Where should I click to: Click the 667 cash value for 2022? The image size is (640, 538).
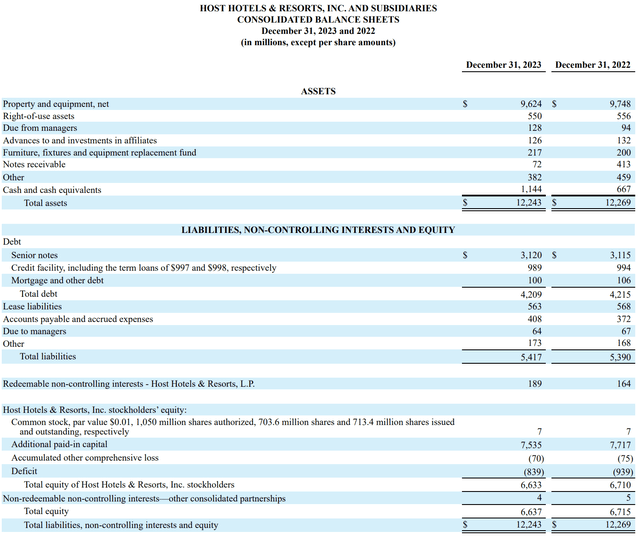(x=624, y=189)
